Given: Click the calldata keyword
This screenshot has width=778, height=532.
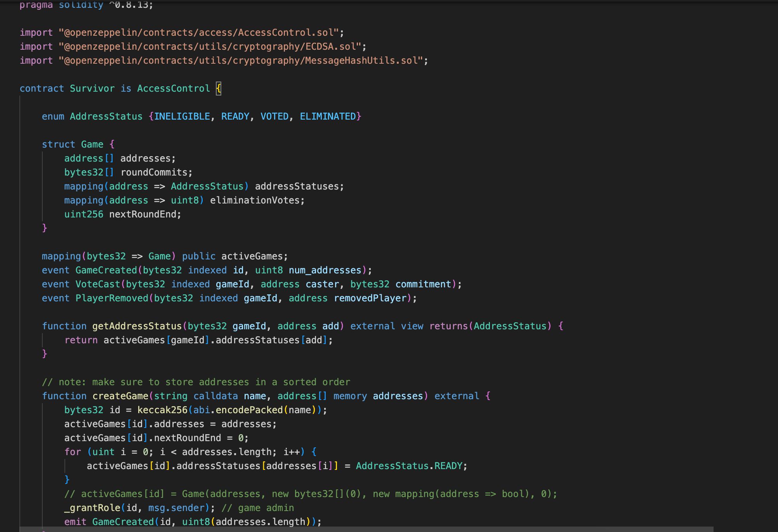Looking at the screenshot, I should tap(215, 396).
